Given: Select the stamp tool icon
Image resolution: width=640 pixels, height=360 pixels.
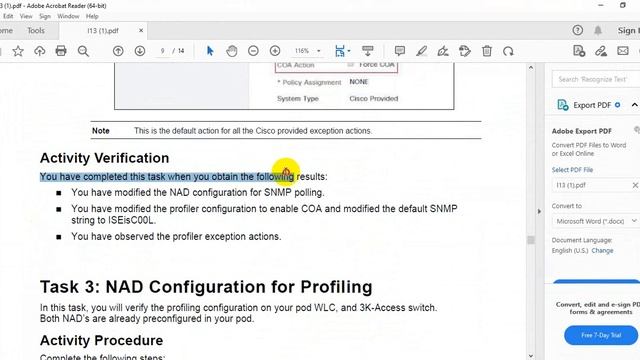Looking at the screenshot, I should tap(464, 51).
